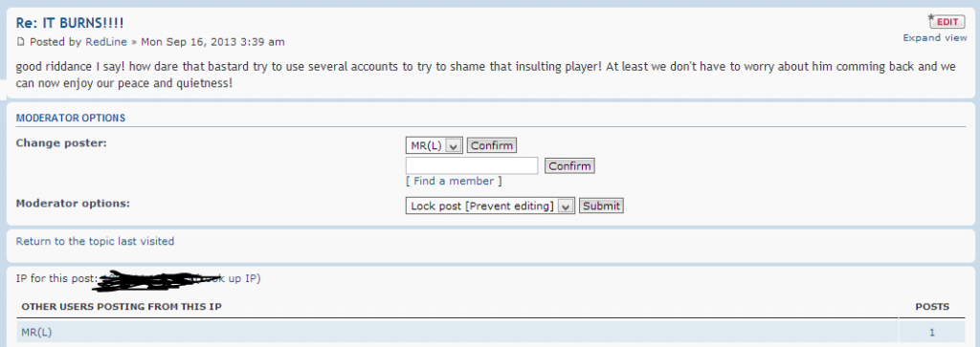Open the 'Re: IT BURNS!!!!' post title
The width and height of the screenshot is (980, 347).
click(x=69, y=23)
